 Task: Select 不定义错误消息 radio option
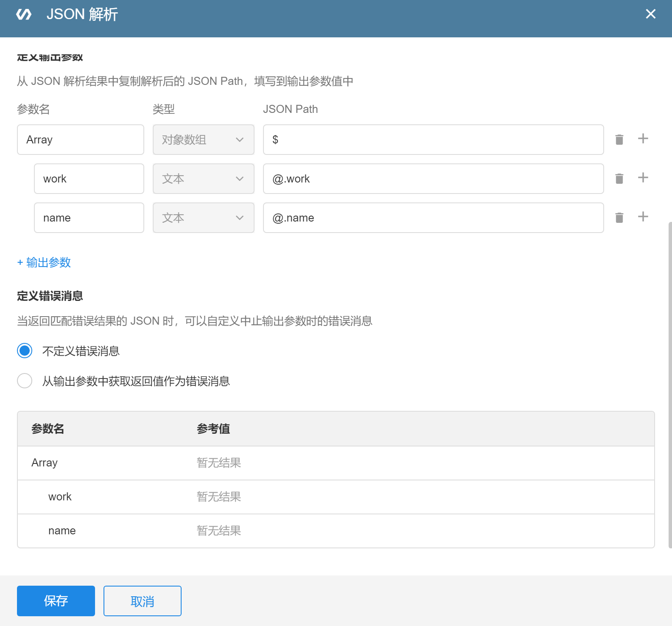pyautogui.click(x=25, y=351)
